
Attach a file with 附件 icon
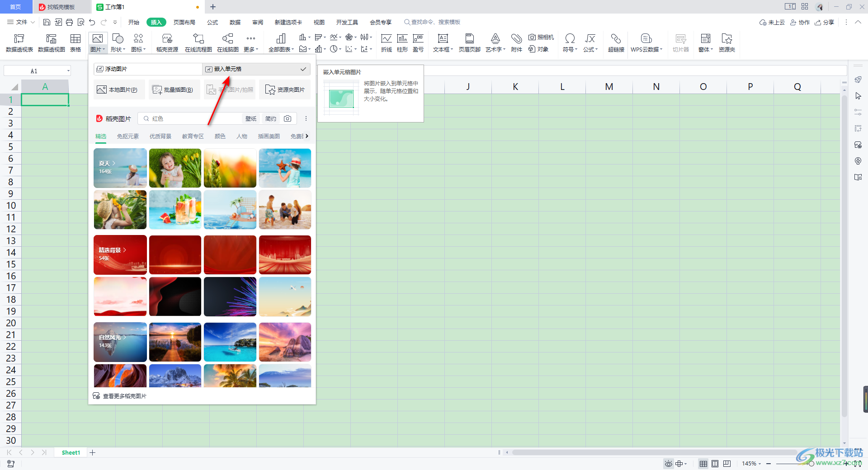(517, 43)
